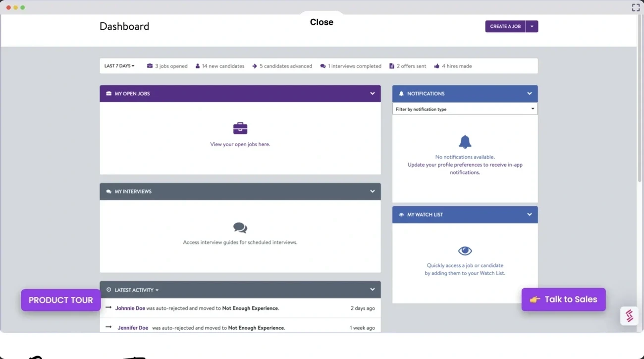644x359 pixels.
Task: Click 'View your open jobs here.' link
Action: tap(240, 144)
